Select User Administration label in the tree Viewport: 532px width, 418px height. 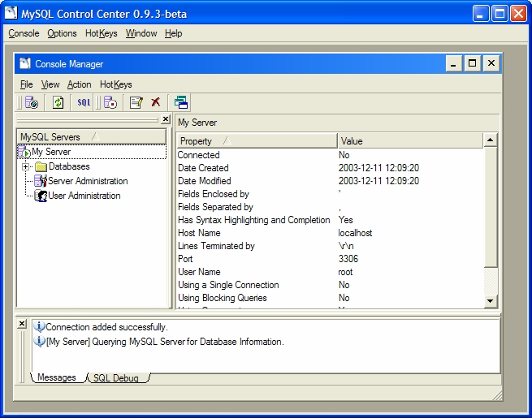84,196
